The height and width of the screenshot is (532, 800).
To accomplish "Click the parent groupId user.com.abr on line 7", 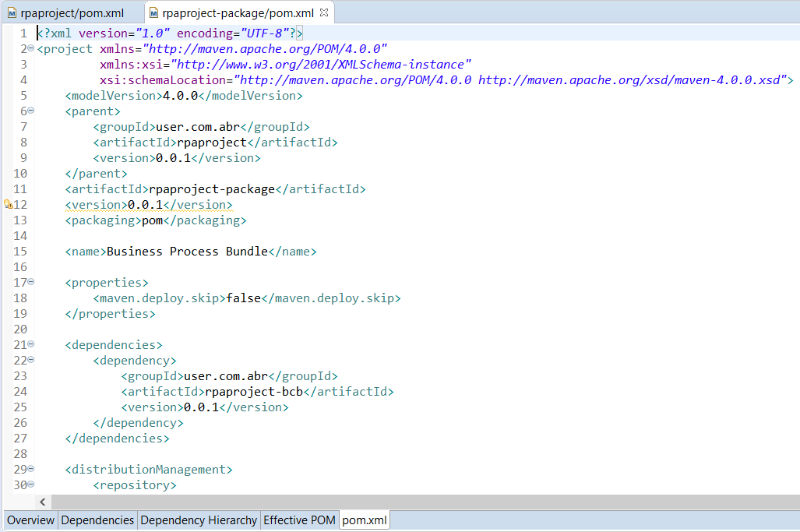I will pyautogui.click(x=197, y=126).
